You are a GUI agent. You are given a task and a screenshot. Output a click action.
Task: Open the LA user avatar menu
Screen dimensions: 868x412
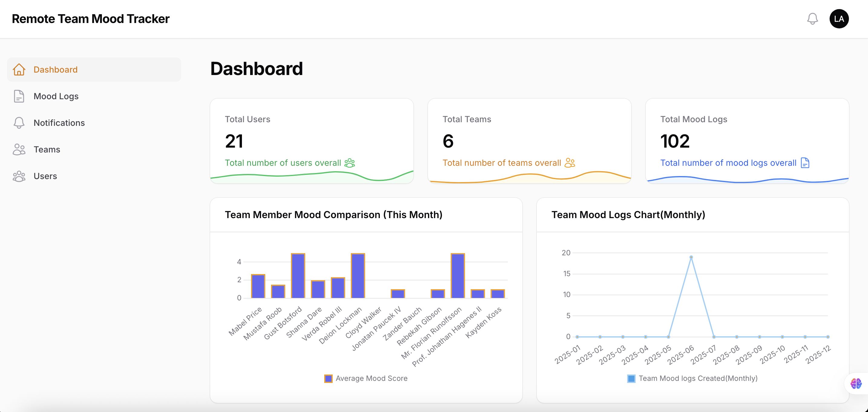839,19
